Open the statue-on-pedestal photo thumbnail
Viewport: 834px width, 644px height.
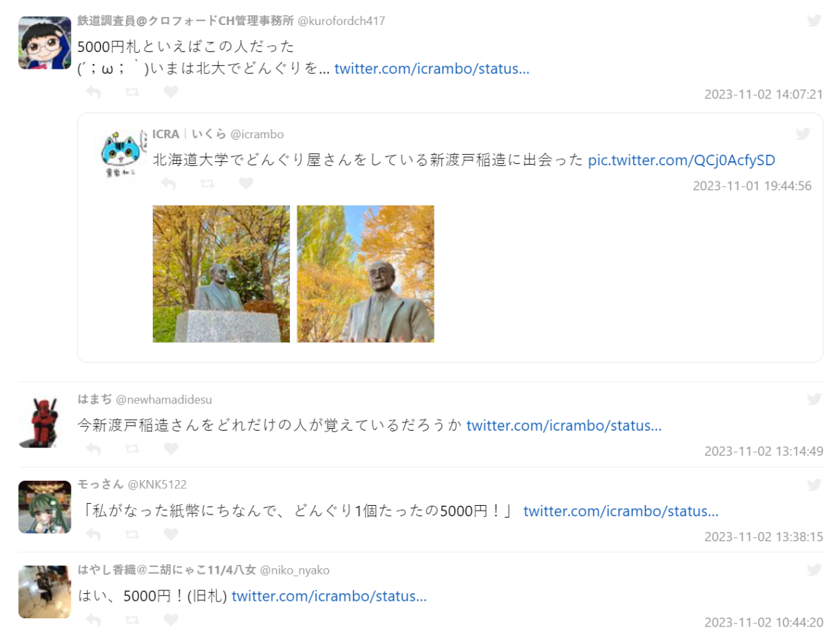[x=221, y=274]
